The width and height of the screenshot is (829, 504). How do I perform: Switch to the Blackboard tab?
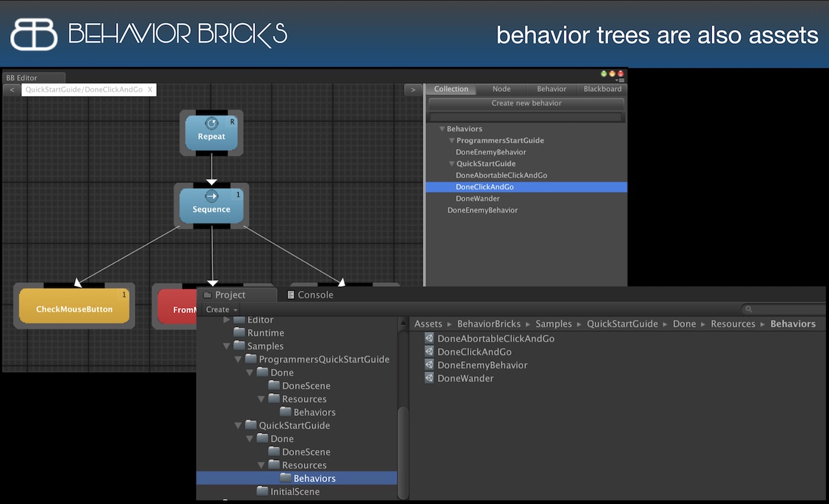[602, 89]
